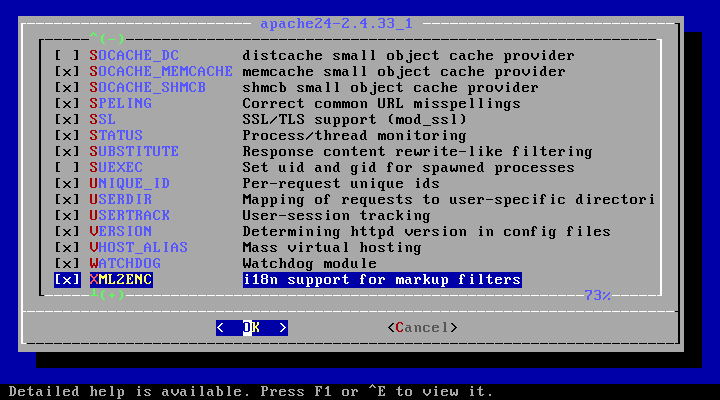Viewport: 720px width, 400px height.
Task: Uncheck the UNIQUE_ID checkbox
Action: (67, 184)
